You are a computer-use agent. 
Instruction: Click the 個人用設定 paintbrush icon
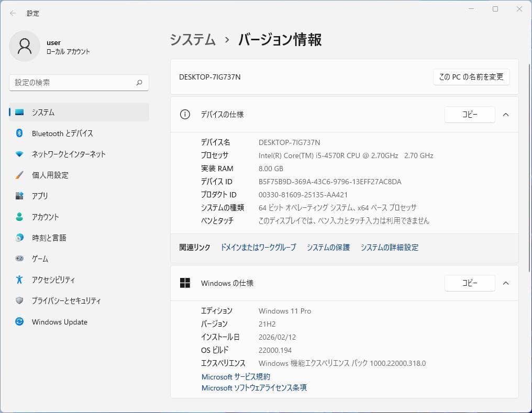click(19, 175)
